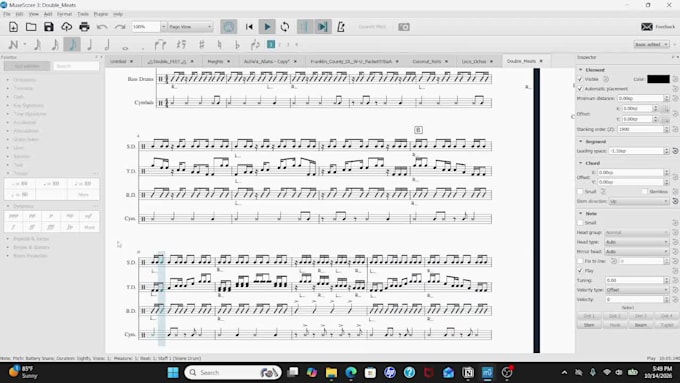680x383 pixels.
Task: Open the Format menu
Action: [x=64, y=14]
